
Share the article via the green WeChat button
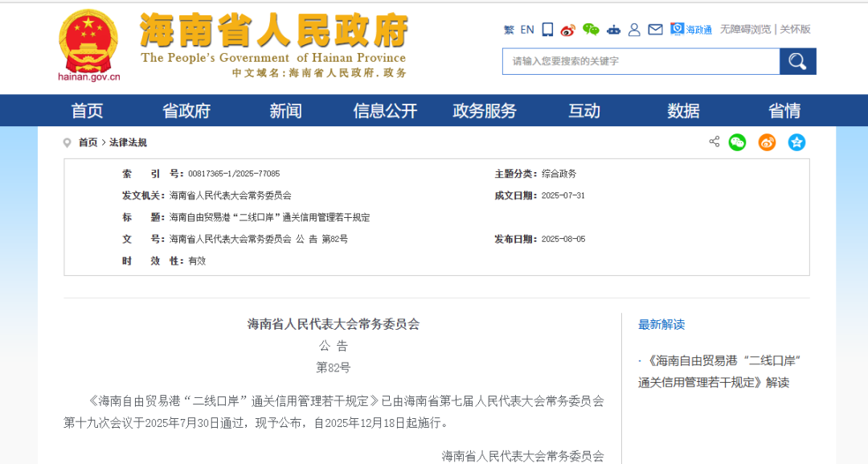pyautogui.click(x=737, y=142)
